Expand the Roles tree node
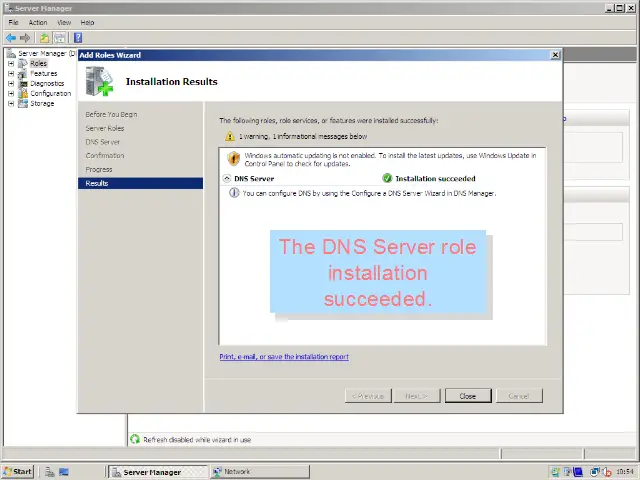Image resolution: width=640 pixels, height=480 pixels. coord(11,64)
